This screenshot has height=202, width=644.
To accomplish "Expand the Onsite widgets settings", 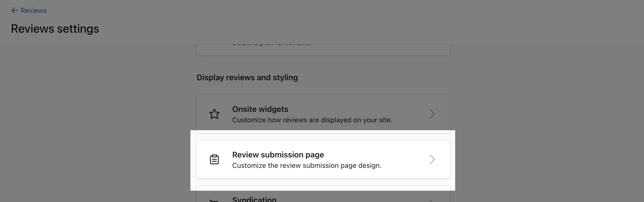I will (x=323, y=114).
